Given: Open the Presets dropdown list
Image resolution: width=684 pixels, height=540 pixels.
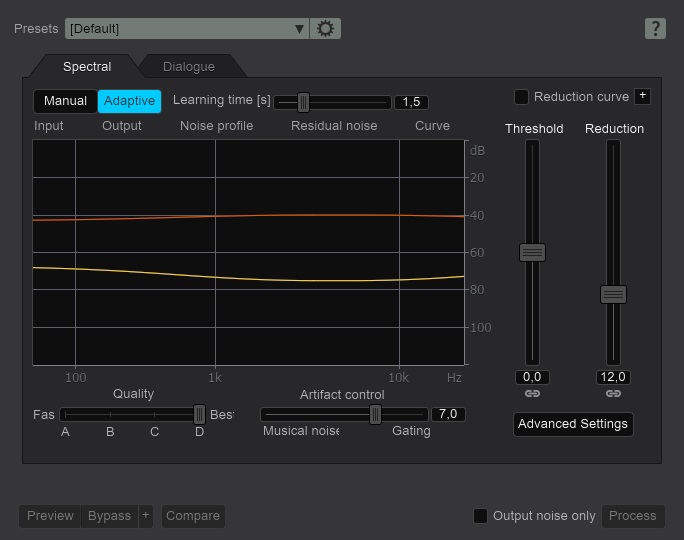Looking at the screenshot, I should pyautogui.click(x=187, y=29).
